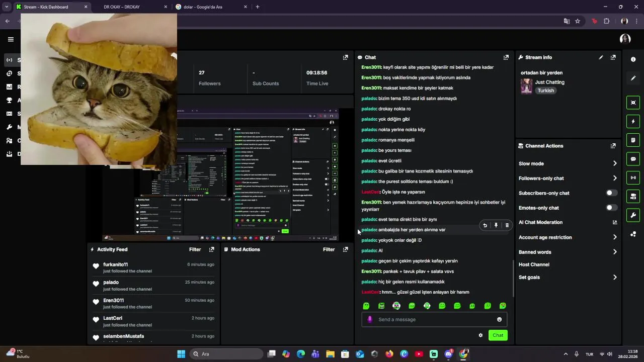This screenshot has height=362, width=644.
Task: Click the chat panel scrollbar
Action: pos(513,278)
